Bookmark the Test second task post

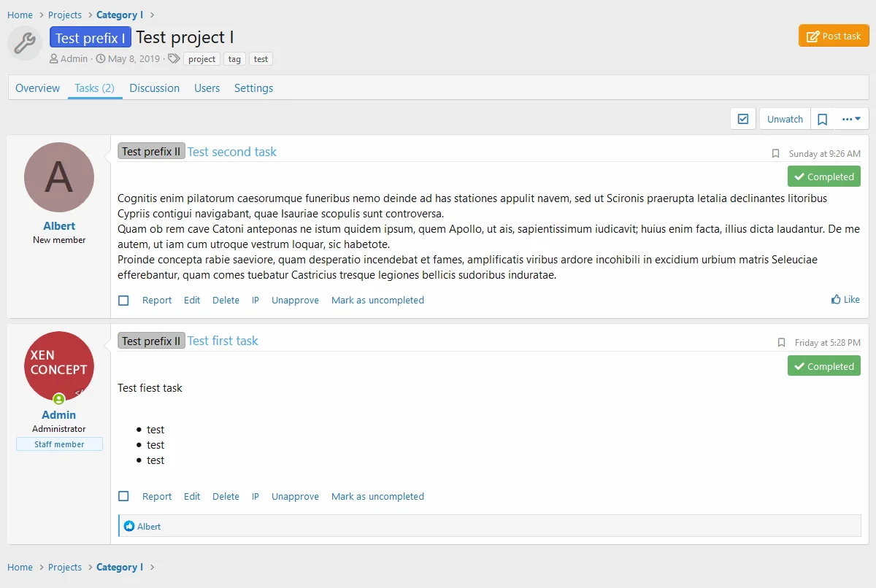click(776, 154)
